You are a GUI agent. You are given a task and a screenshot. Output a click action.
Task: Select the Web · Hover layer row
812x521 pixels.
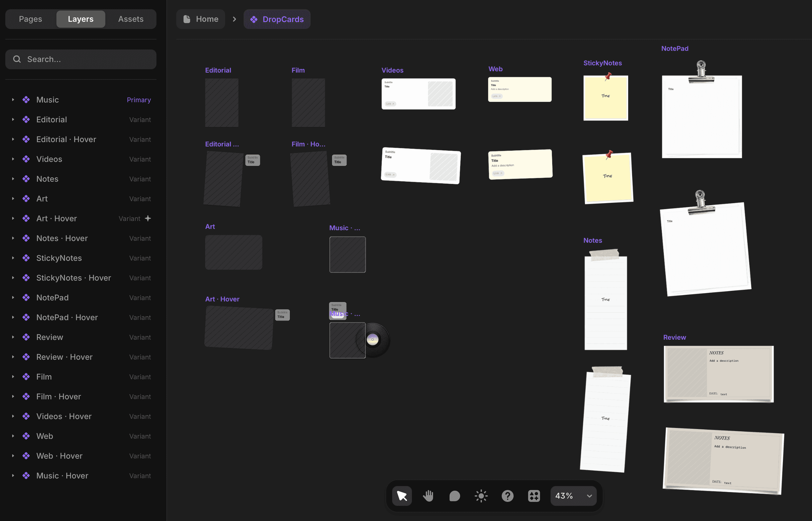pos(59,456)
